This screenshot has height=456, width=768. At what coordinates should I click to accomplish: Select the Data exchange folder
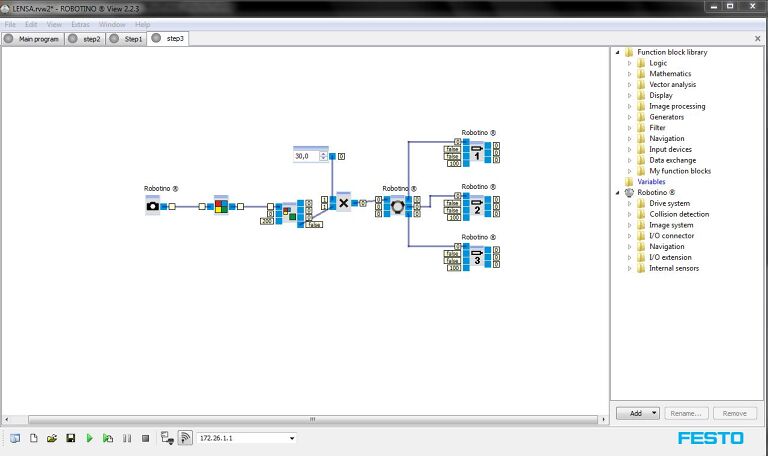[x=672, y=160]
